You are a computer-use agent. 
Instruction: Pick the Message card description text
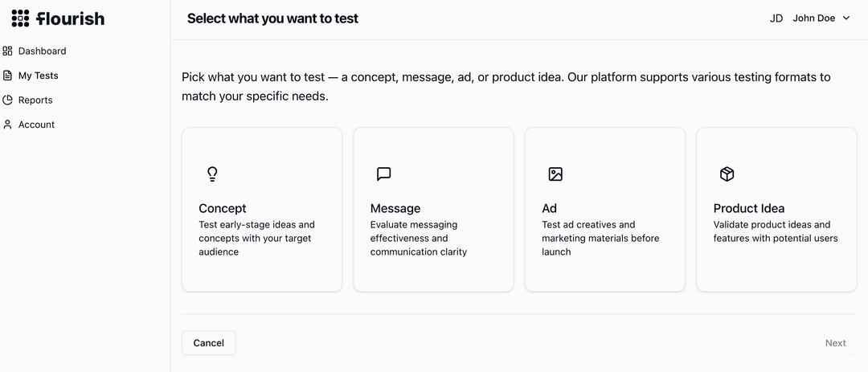click(418, 239)
